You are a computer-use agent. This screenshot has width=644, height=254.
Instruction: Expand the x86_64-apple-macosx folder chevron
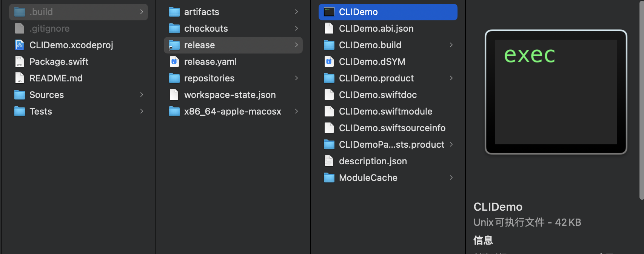[x=296, y=112]
